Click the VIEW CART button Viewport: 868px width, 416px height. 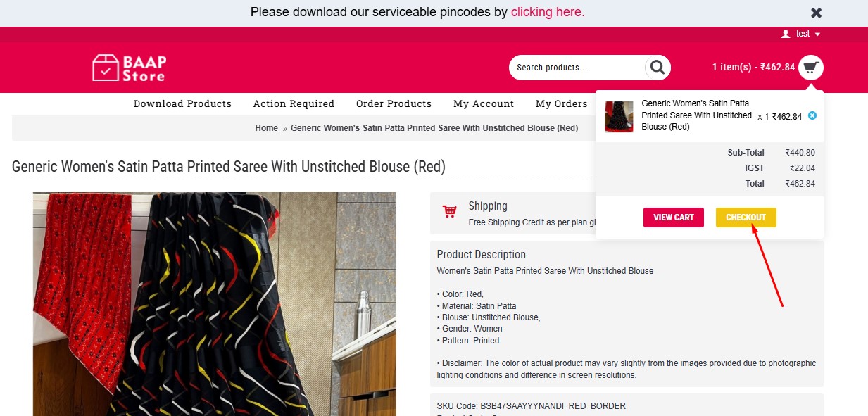point(674,218)
